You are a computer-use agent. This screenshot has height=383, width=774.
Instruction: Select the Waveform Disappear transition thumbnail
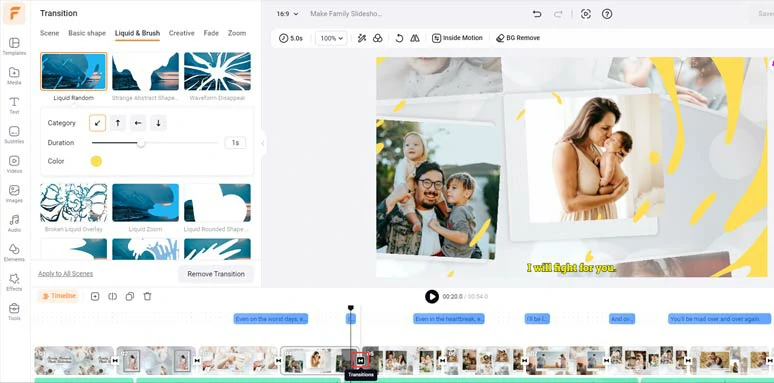(217, 72)
